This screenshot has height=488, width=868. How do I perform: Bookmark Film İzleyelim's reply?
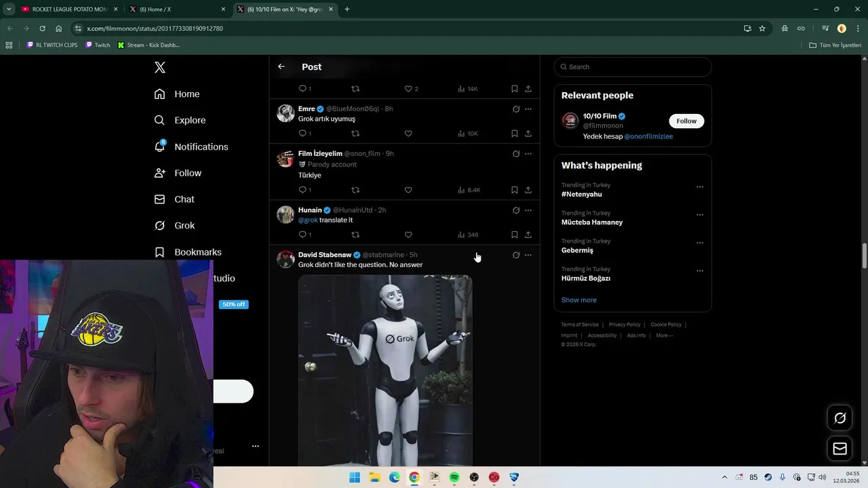click(515, 190)
